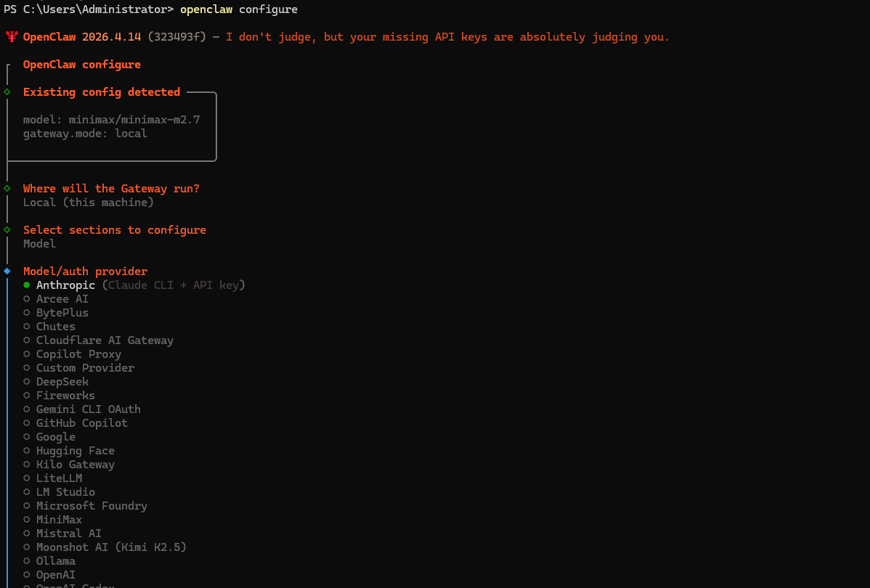870x588 pixels.
Task: Choose Hugging Face from list
Action: click(x=75, y=451)
